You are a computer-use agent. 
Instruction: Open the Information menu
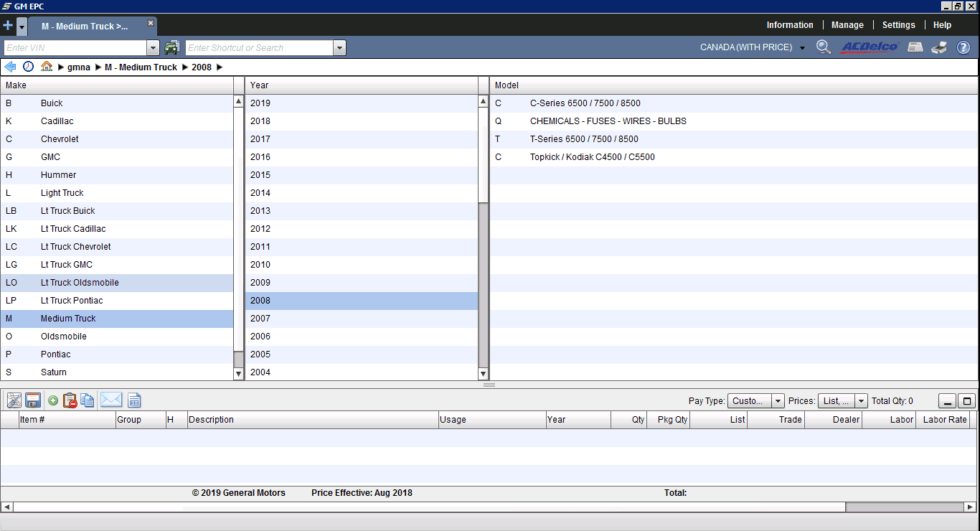coord(790,25)
